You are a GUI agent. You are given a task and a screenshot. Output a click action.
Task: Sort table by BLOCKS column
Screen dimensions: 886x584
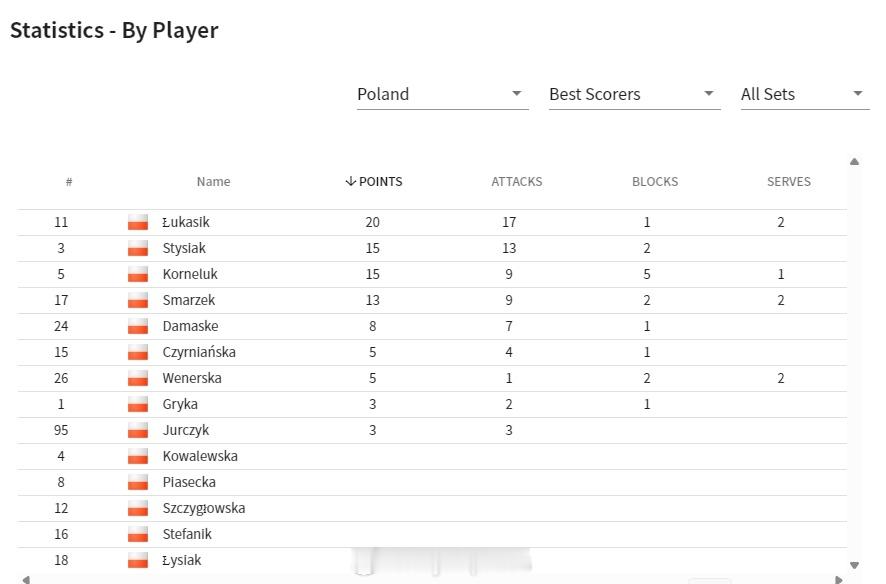(x=655, y=182)
